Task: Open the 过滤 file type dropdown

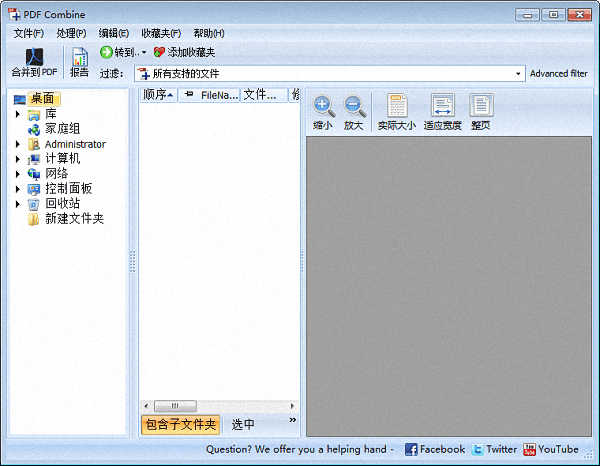Action: 518,73
